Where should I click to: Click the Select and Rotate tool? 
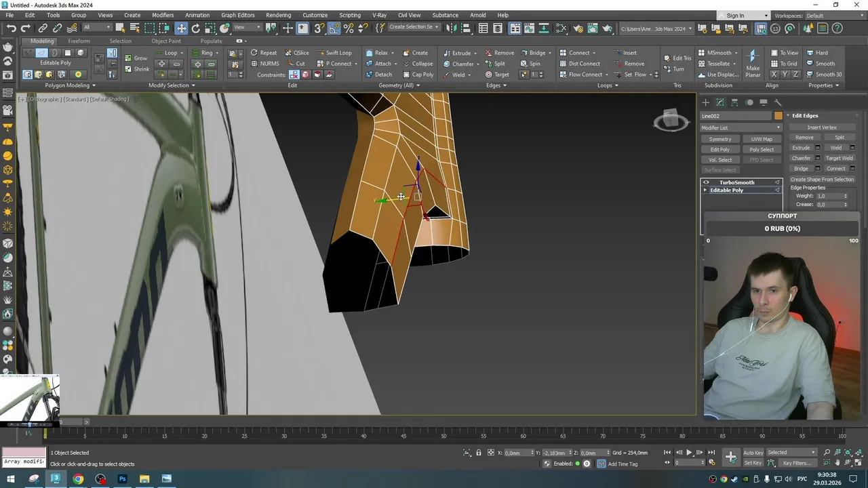coord(195,28)
